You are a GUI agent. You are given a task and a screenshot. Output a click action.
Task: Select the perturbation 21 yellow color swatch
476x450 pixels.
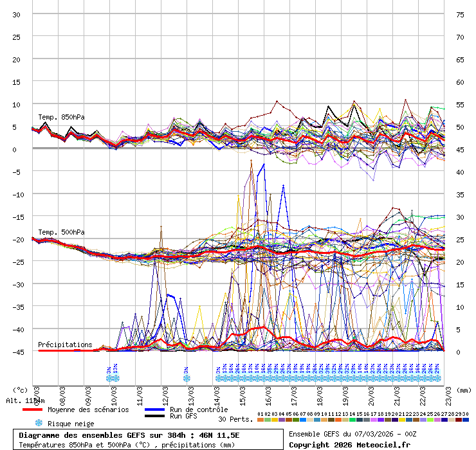[402, 420]
